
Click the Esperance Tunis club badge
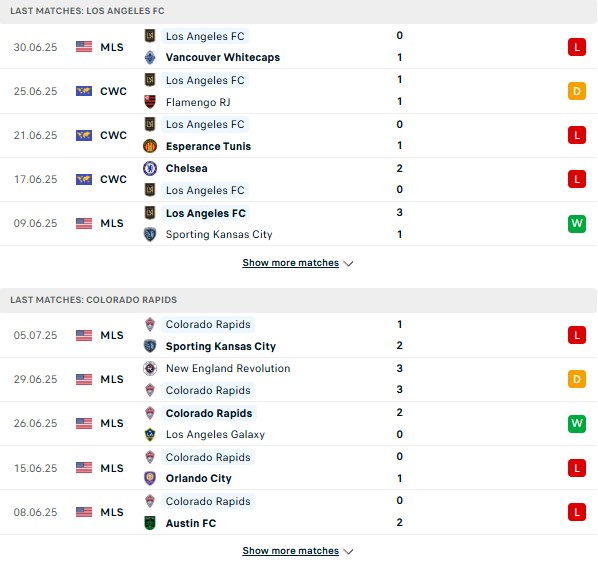point(150,146)
